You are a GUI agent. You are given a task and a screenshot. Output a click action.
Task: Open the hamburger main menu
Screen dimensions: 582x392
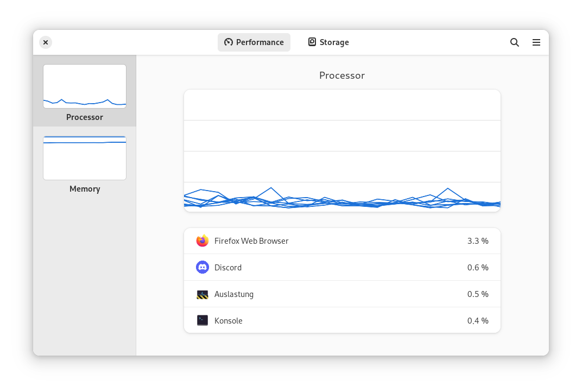click(x=536, y=42)
